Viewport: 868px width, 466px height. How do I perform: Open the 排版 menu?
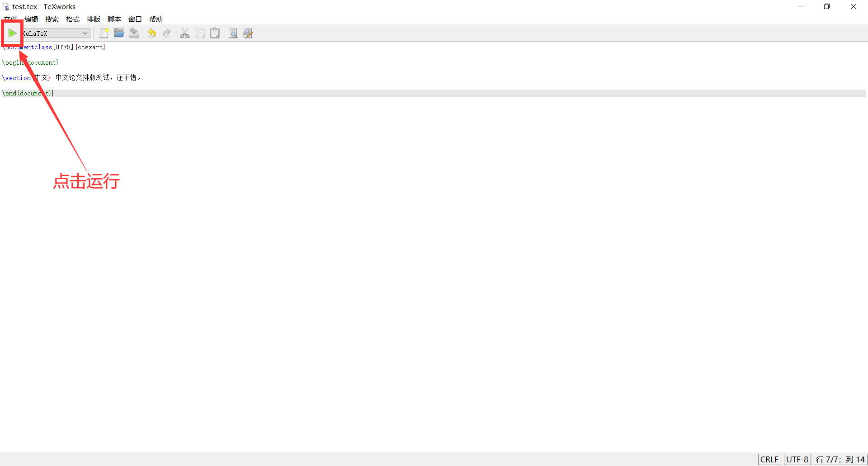pyautogui.click(x=94, y=19)
